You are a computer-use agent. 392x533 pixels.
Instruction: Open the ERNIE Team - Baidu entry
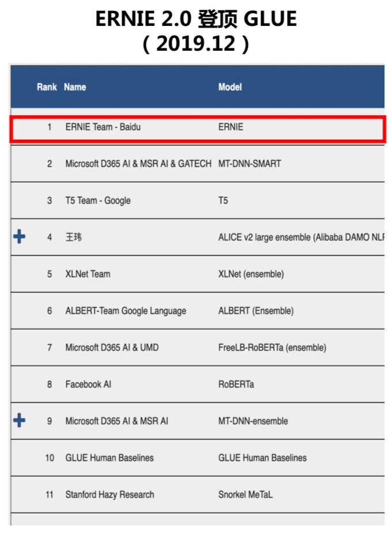point(103,127)
